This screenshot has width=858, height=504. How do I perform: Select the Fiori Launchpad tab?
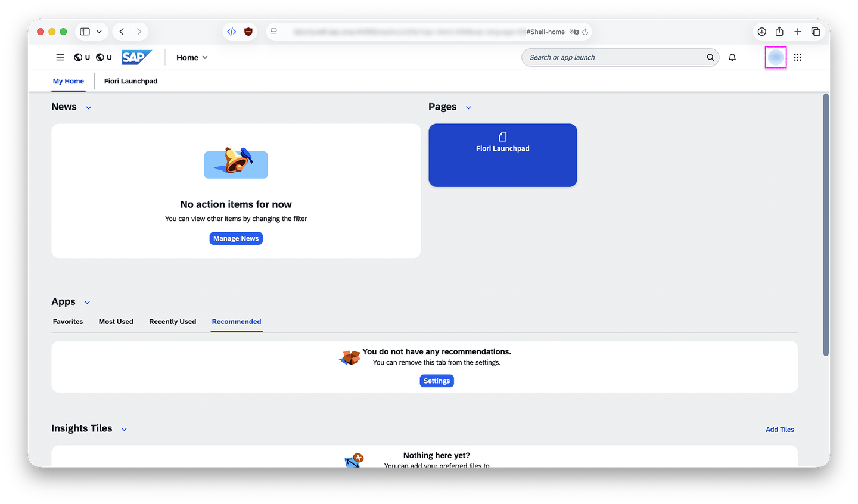pyautogui.click(x=130, y=81)
